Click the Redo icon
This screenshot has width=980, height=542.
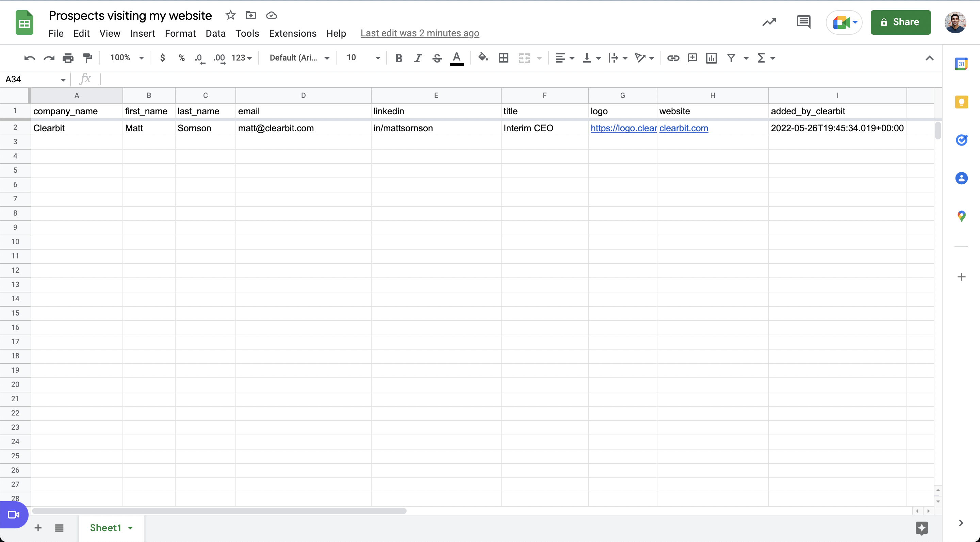click(49, 58)
